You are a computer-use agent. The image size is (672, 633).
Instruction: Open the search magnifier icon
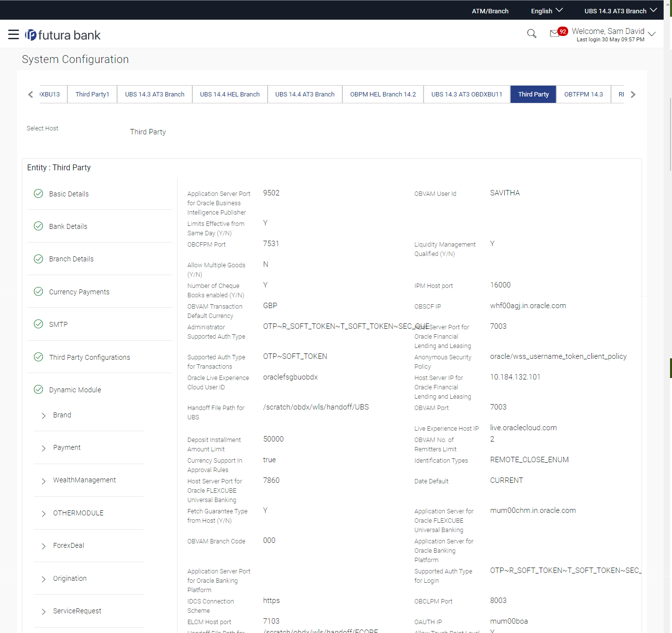pos(531,33)
